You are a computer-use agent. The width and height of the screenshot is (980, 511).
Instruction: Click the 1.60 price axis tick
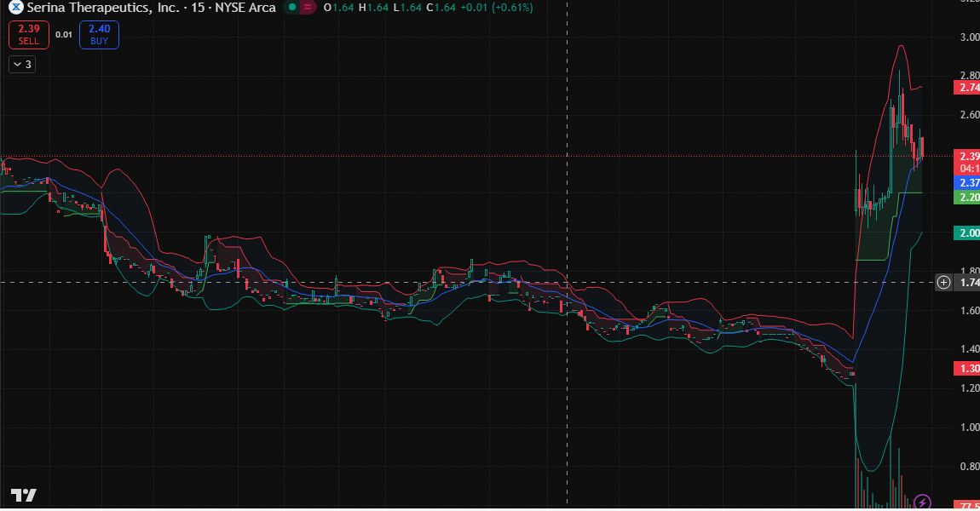tap(970, 310)
